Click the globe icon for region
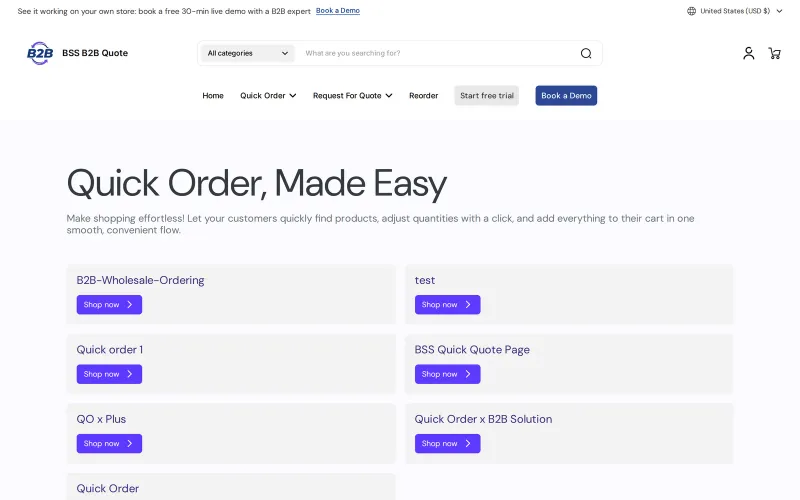This screenshot has width=800, height=500. [x=691, y=11]
